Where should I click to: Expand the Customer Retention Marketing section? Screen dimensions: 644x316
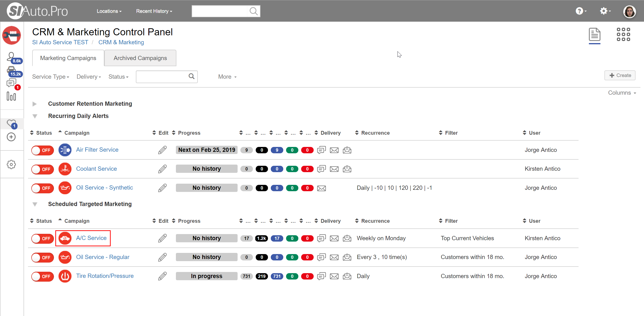pyautogui.click(x=35, y=104)
